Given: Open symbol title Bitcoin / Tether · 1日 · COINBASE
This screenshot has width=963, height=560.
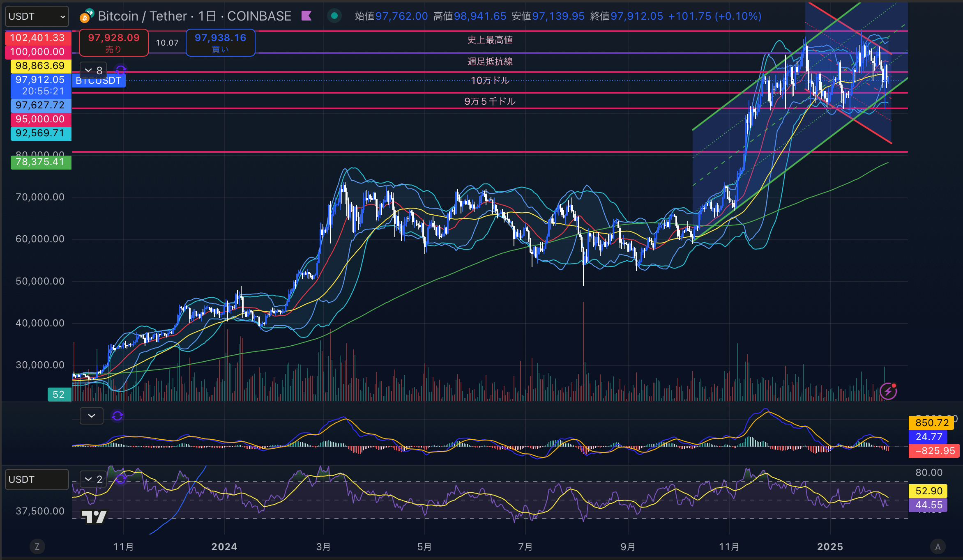Looking at the screenshot, I should point(194,16).
